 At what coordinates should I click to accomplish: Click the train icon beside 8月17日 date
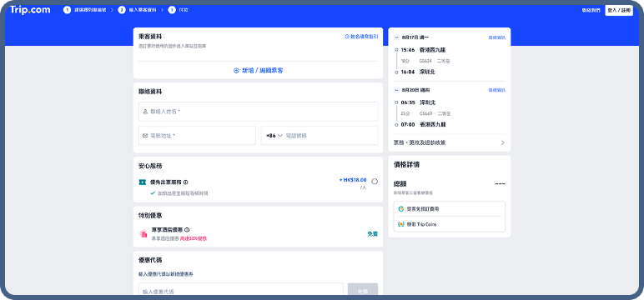pos(396,37)
